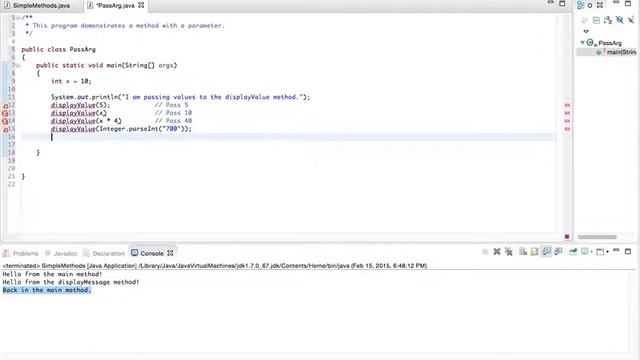Screen dimensions: 640x360
Task: Open Outline View Menu dropdown triangle
Action: 586,31
